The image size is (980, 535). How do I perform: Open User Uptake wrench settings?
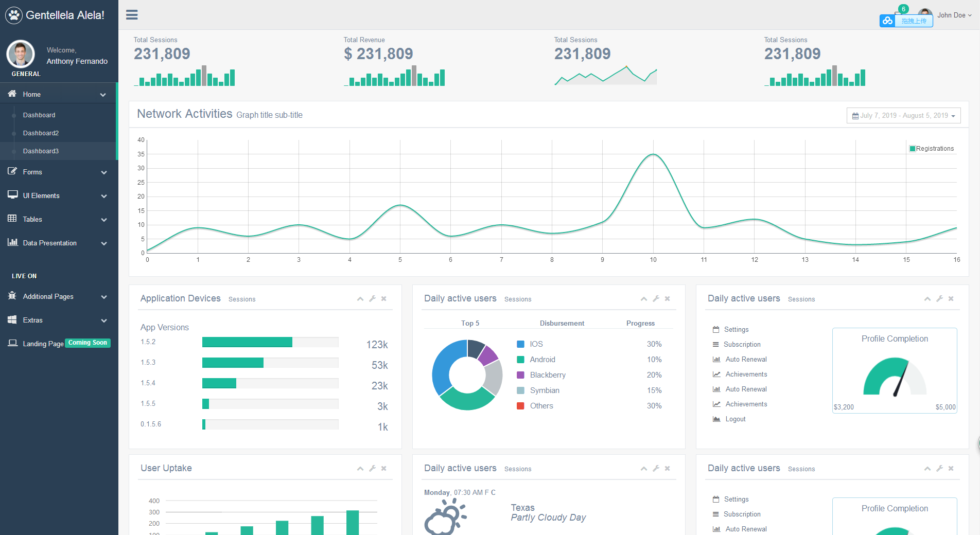372,468
